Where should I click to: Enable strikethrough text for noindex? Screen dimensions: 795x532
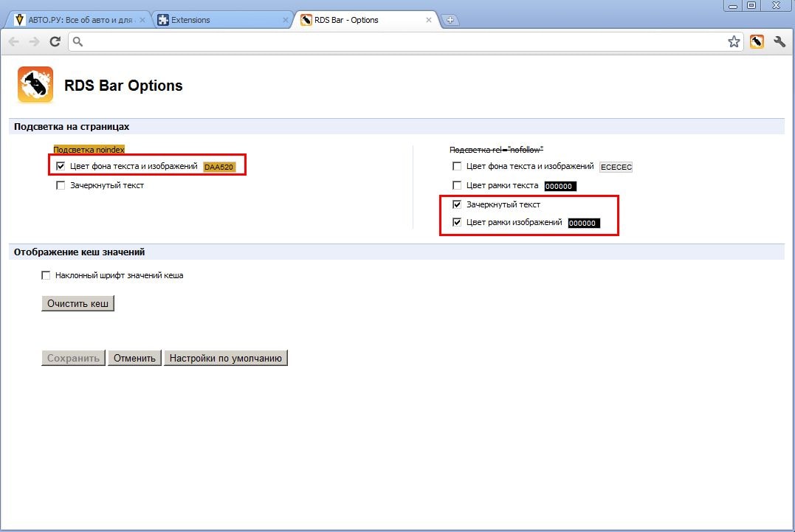[x=61, y=186]
